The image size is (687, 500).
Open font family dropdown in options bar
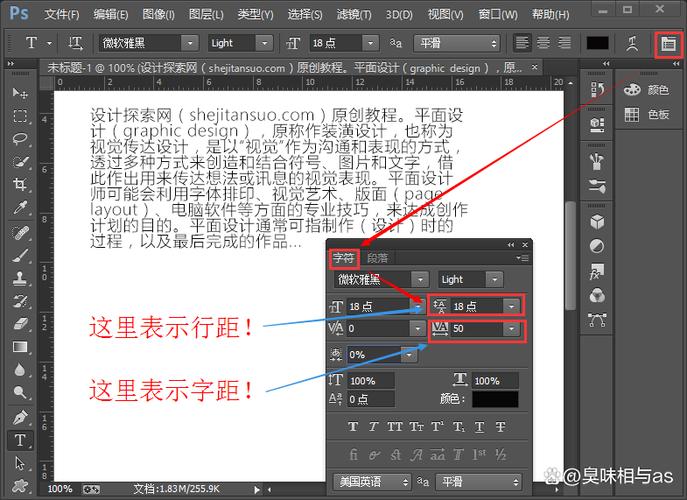tap(190, 43)
